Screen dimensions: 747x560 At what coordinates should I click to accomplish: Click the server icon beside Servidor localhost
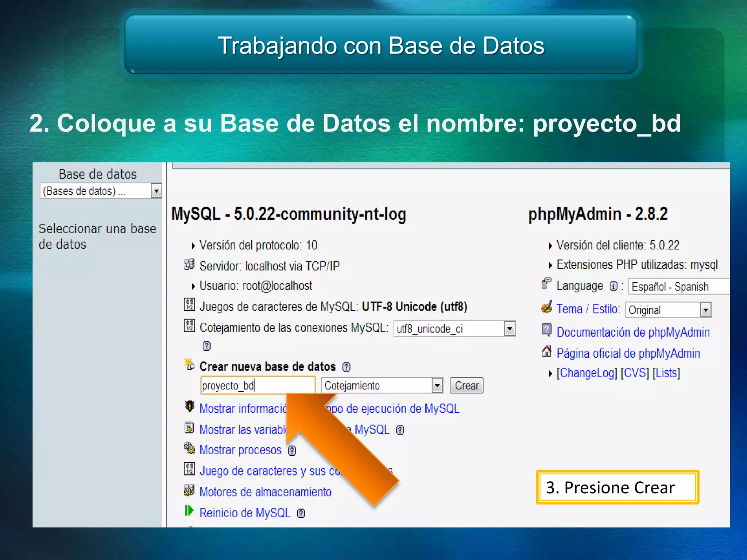(x=189, y=264)
